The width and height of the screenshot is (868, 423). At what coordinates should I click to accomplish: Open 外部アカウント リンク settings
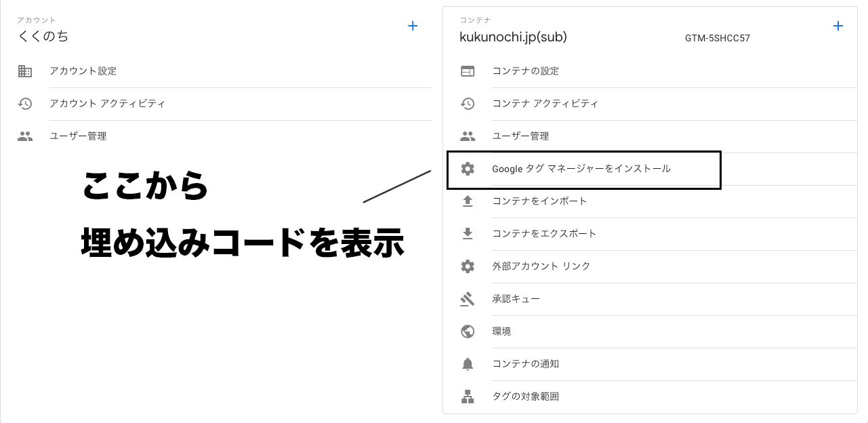(541, 266)
